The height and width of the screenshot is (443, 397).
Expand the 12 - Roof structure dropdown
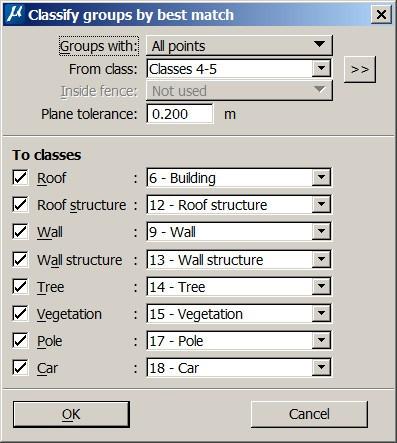tap(239, 204)
